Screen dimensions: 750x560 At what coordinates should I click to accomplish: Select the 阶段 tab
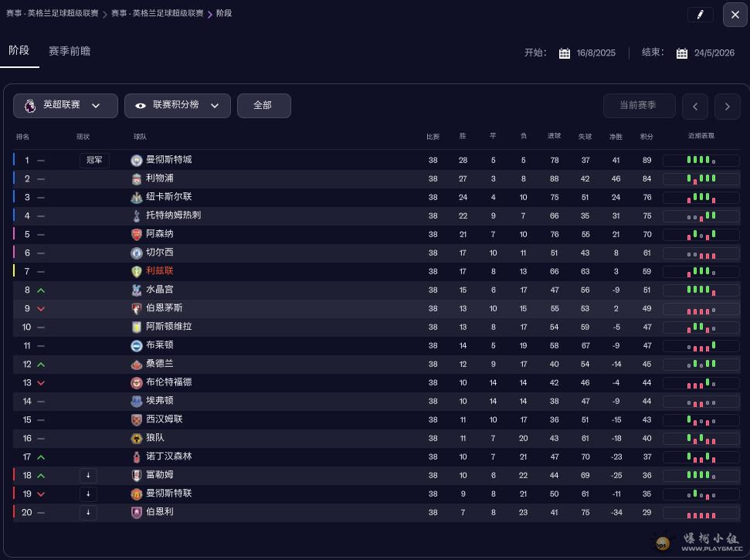coord(19,50)
